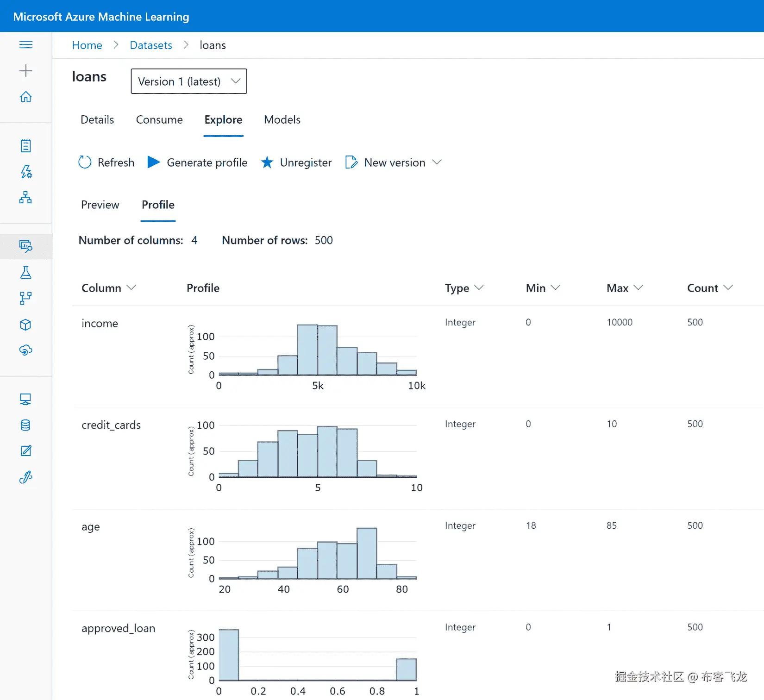
Task: Open the Column header sort chevron
Action: point(132,287)
